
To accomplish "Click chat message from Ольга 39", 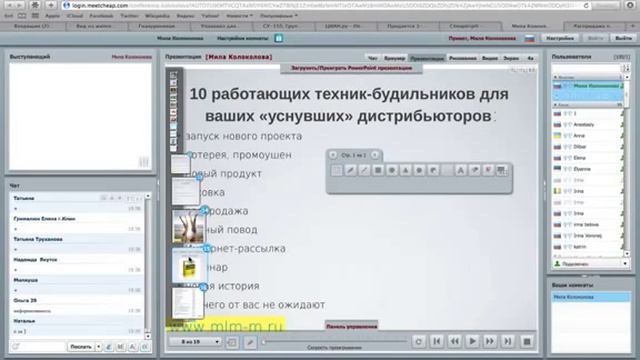I will click(77, 305).
